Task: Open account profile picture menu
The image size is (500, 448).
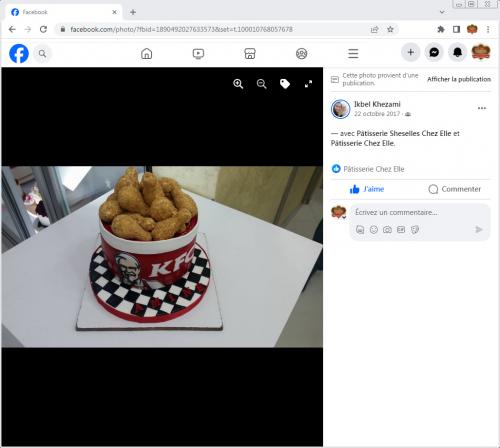Action: (481, 52)
